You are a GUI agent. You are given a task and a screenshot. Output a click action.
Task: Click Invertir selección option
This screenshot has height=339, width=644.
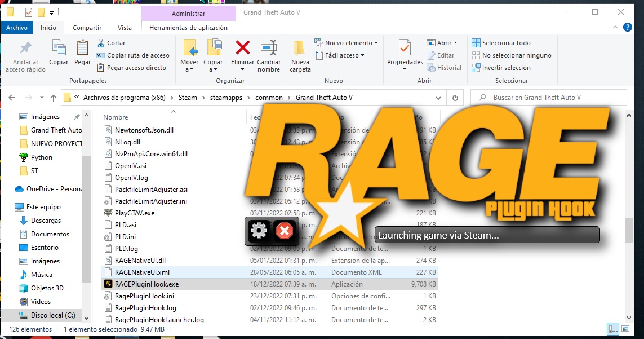pyautogui.click(x=506, y=68)
